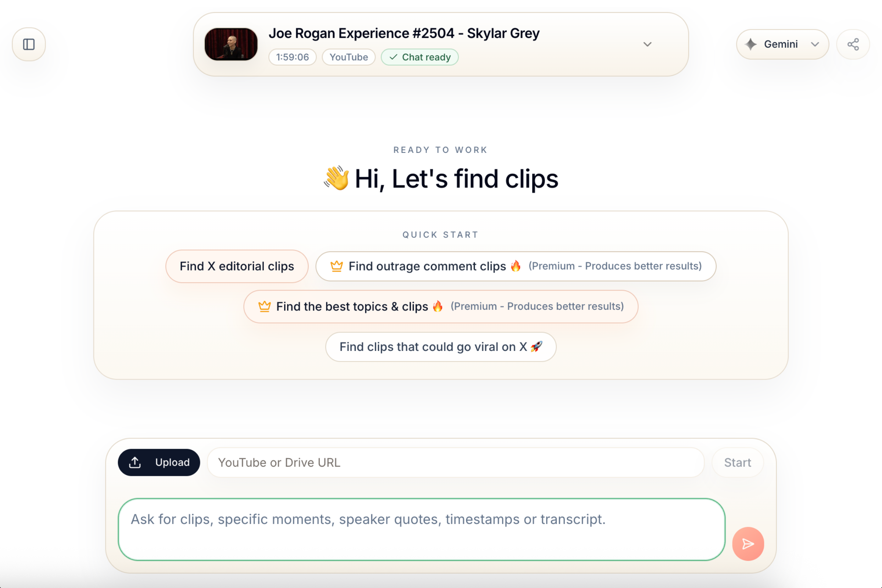Choose Find the best topics & clips
The image size is (882, 588).
441,306
